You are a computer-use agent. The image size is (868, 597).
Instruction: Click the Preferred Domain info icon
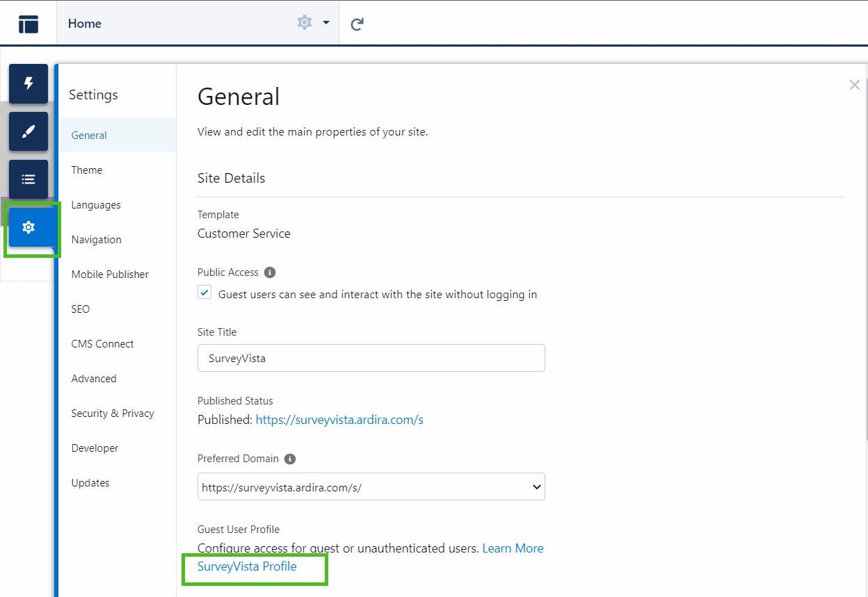point(289,459)
